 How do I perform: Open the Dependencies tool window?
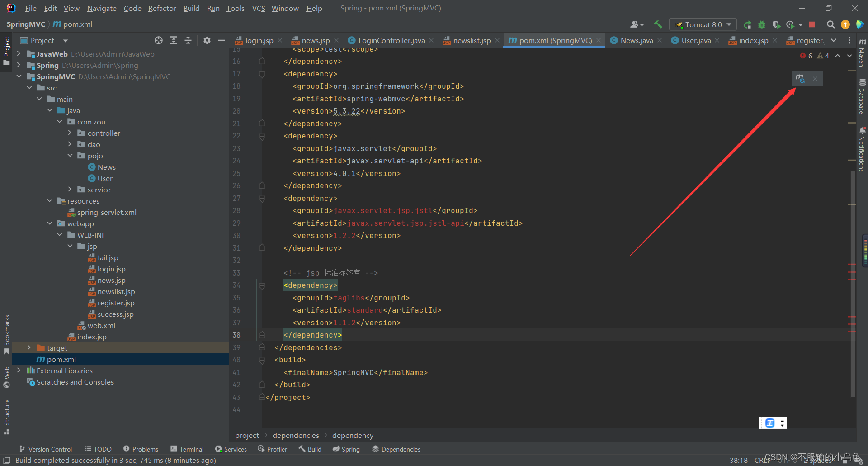pyautogui.click(x=396, y=449)
